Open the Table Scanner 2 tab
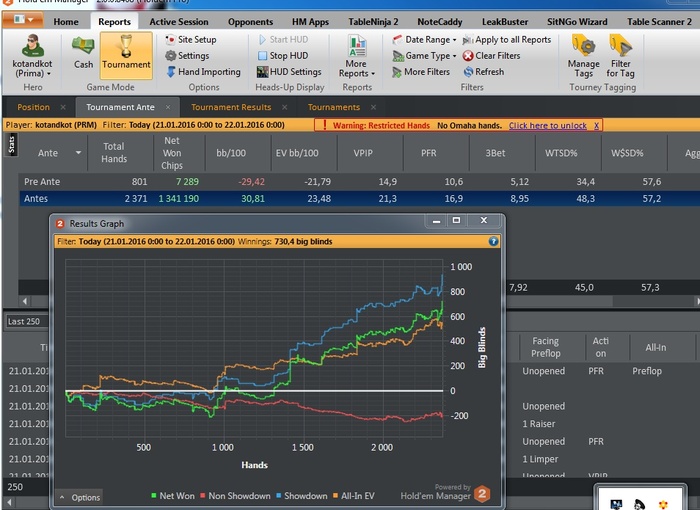The width and height of the screenshot is (700, 510). point(659,22)
